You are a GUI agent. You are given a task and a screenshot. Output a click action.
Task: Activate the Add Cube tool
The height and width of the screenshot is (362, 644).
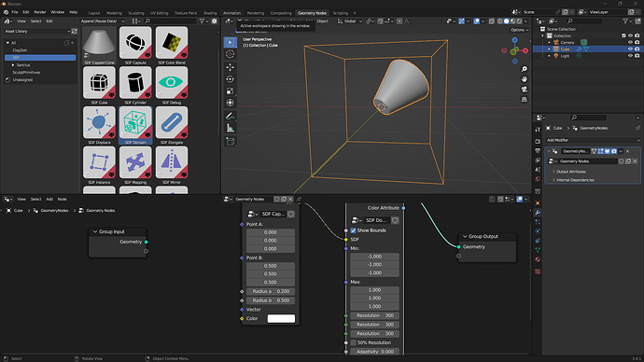(x=230, y=142)
